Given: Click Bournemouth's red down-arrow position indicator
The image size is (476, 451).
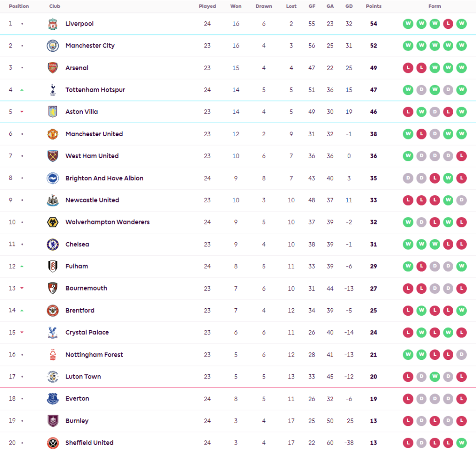Looking at the screenshot, I should (22, 288).
